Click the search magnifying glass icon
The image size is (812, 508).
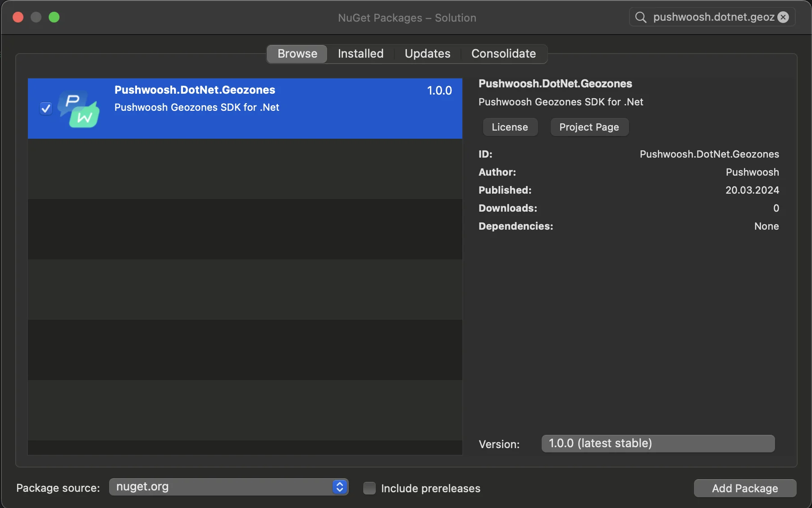tap(640, 18)
